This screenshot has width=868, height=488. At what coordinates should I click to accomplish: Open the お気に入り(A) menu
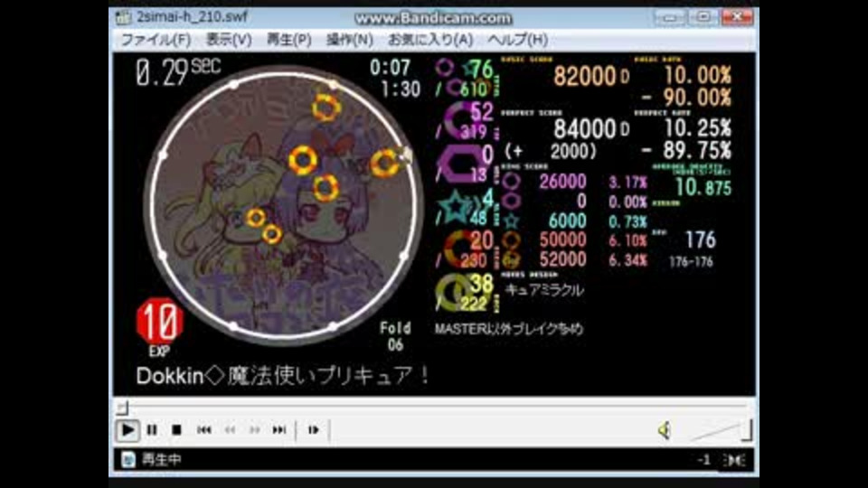[430, 40]
